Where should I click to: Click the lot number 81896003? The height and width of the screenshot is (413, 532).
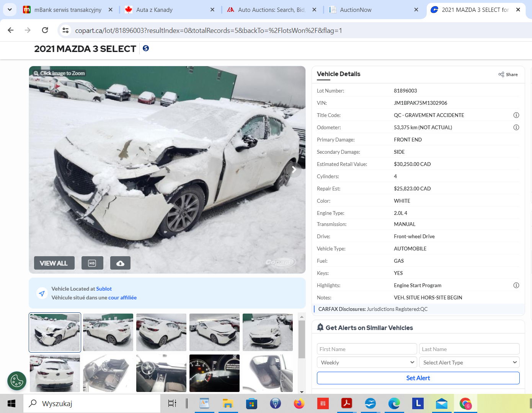[405, 91]
